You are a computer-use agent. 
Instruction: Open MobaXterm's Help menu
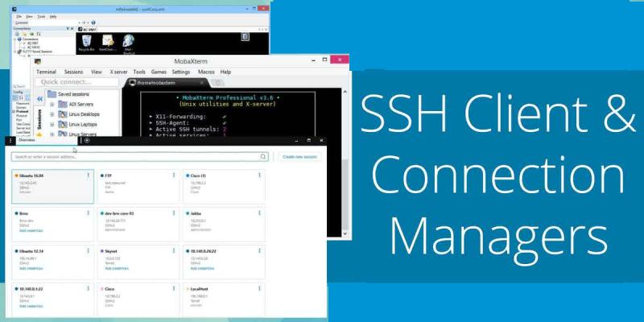click(x=225, y=72)
